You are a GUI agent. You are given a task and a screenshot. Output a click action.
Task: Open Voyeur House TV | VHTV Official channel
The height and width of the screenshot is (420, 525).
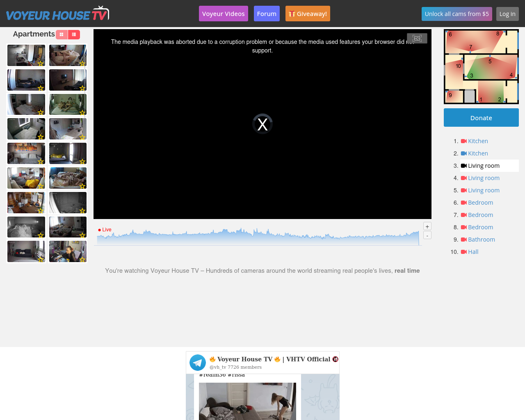(x=274, y=359)
